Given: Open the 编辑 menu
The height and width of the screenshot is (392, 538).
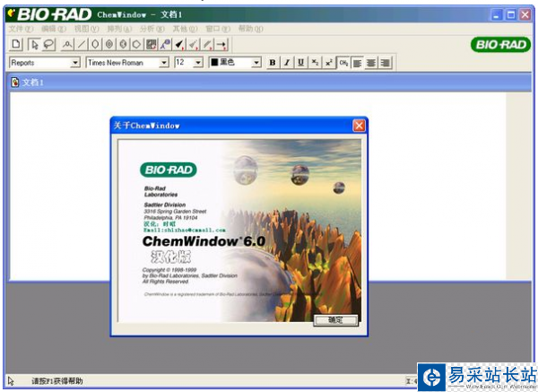Looking at the screenshot, I should (x=54, y=29).
